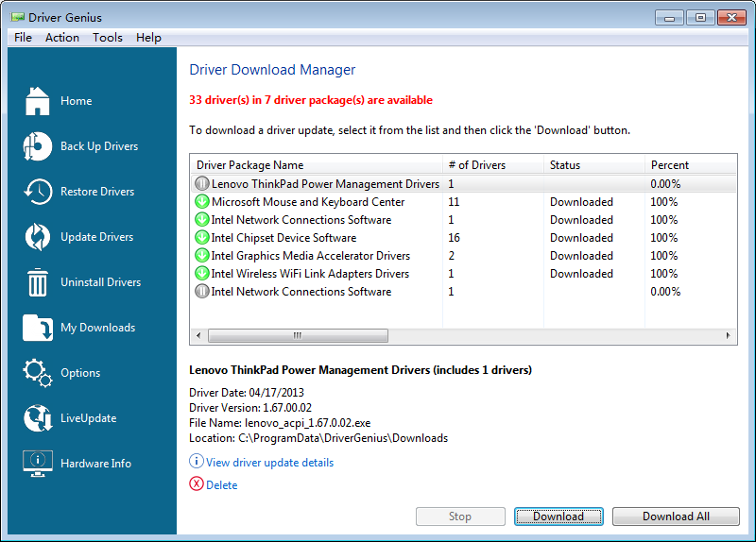Click pause icon beside Lenovo ThinkPad Power Management

(x=201, y=184)
